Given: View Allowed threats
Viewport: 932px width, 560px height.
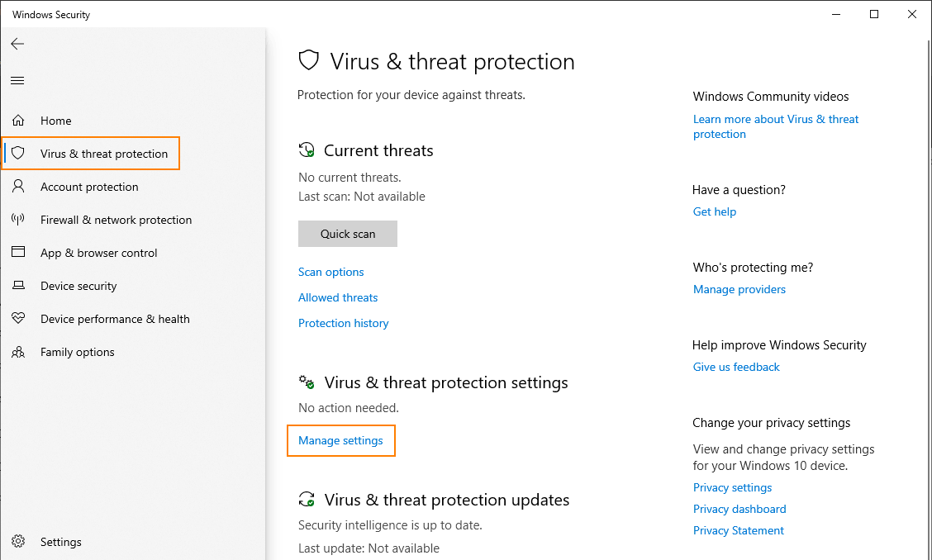Looking at the screenshot, I should pos(338,297).
